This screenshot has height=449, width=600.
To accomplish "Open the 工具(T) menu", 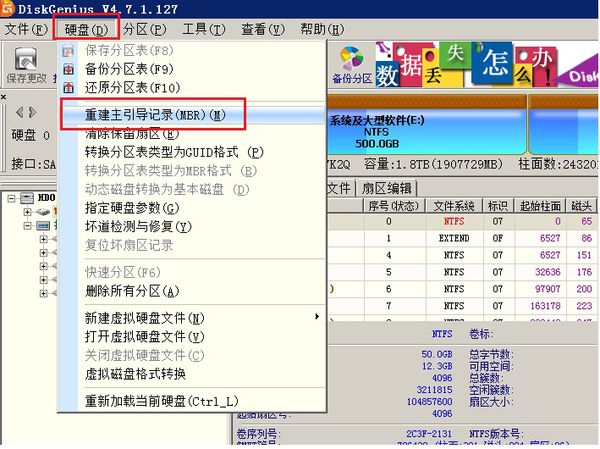I will pos(203,29).
